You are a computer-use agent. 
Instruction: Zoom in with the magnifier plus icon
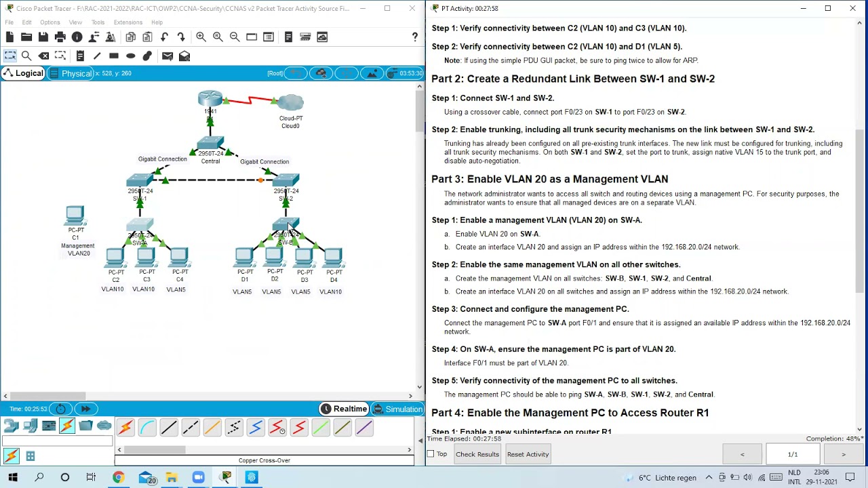point(201,37)
